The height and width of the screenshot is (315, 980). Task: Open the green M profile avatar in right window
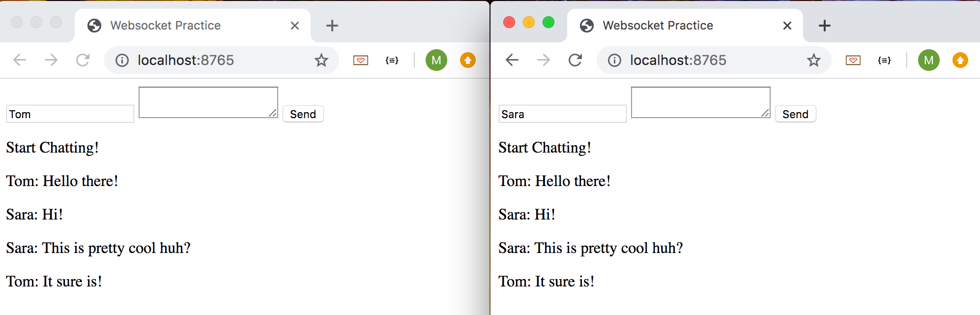click(929, 60)
